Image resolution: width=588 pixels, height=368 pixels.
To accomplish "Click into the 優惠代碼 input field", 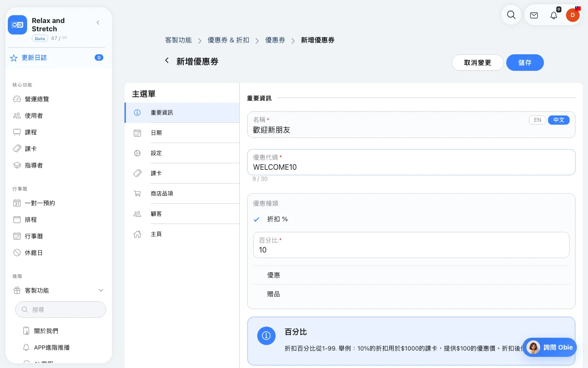I will (x=411, y=162).
